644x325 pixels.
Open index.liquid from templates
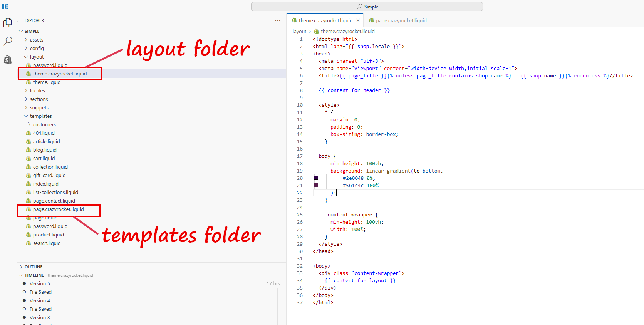pos(45,184)
